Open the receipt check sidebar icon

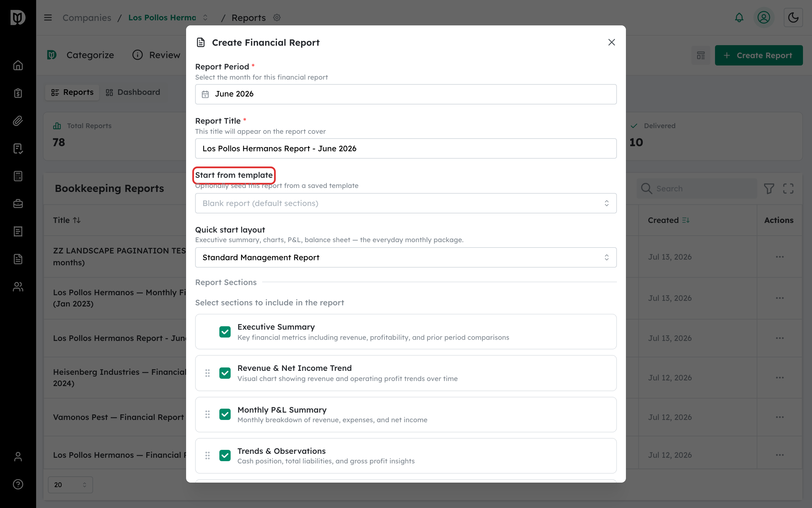pos(18,148)
